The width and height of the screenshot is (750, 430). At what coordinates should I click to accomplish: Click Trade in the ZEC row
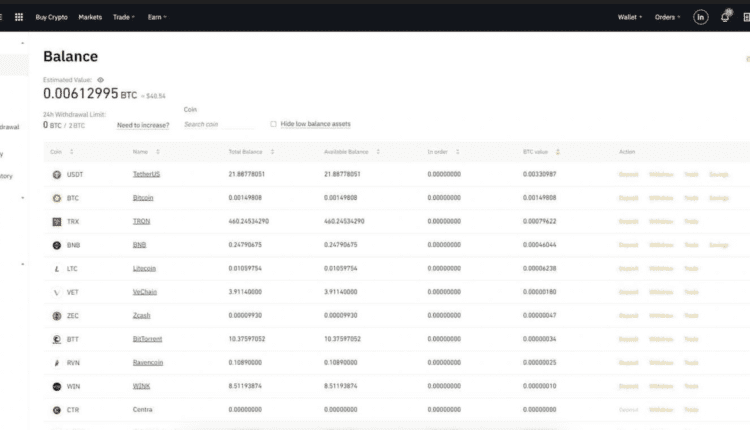pos(691,316)
